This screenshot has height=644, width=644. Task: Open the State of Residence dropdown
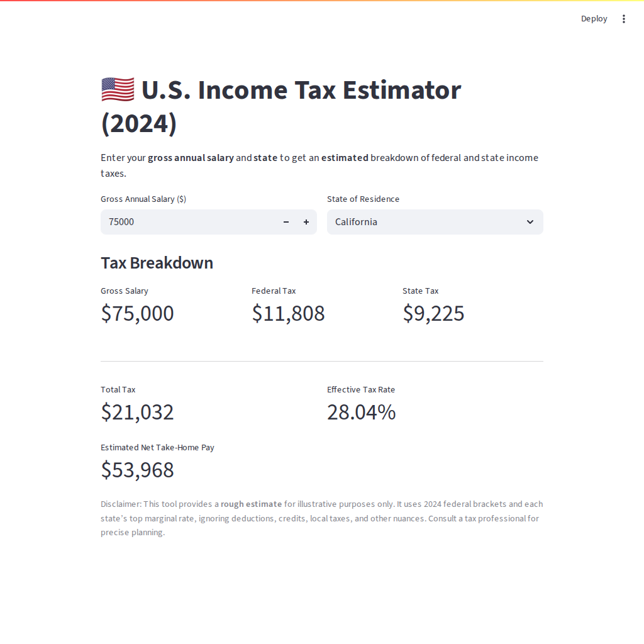click(428, 222)
